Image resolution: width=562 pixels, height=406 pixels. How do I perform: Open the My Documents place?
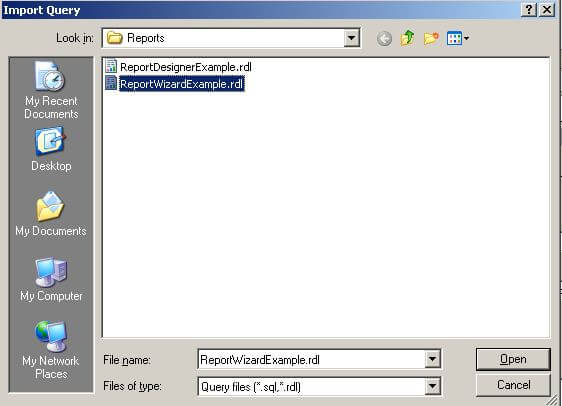51,214
